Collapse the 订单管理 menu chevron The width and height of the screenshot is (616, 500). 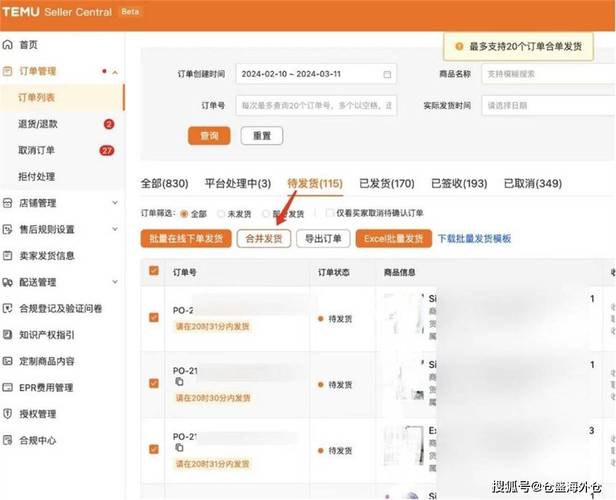click(x=115, y=72)
